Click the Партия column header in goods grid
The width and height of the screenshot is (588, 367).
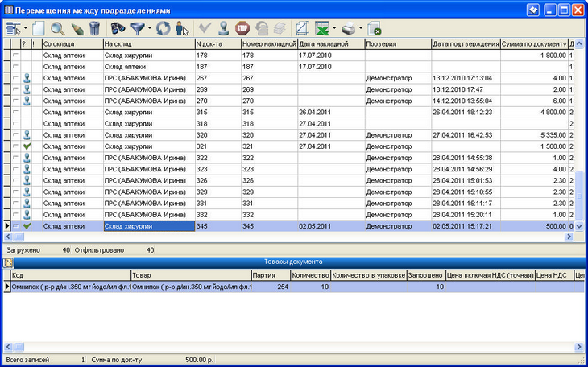click(271, 275)
